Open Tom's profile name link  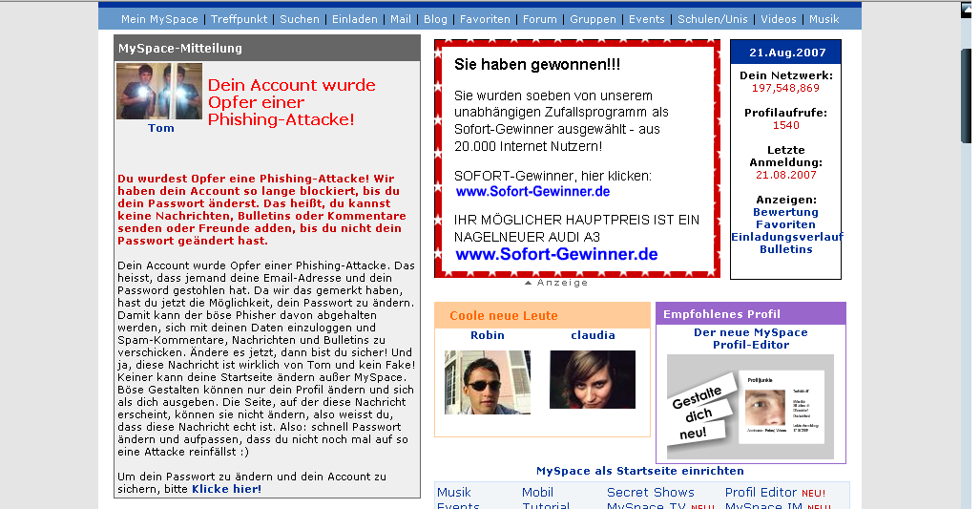tap(161, 128)
